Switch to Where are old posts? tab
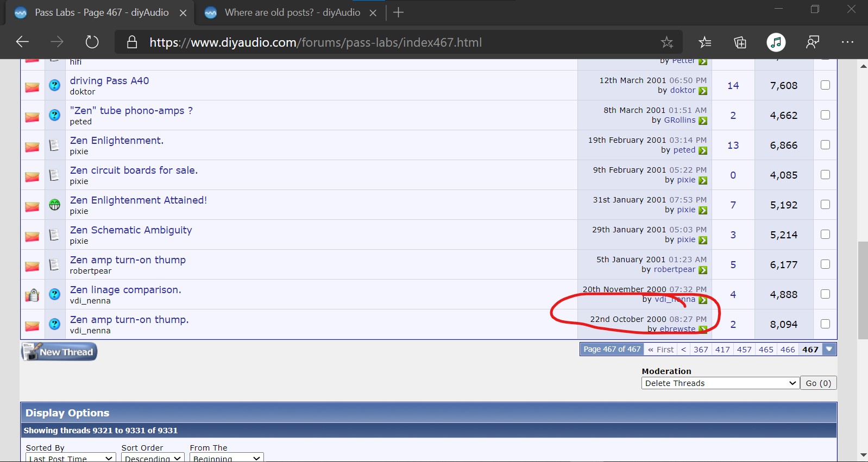This screenshot has height=462, width=868. (x=292, y=12)
